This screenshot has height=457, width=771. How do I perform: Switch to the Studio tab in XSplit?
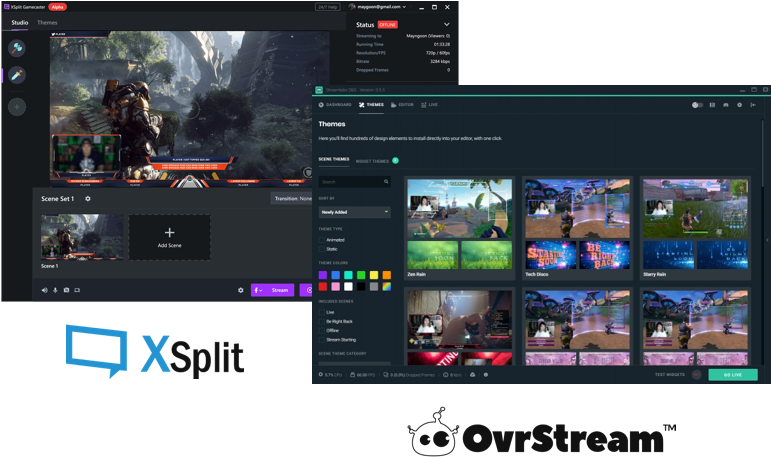point(20,23)
